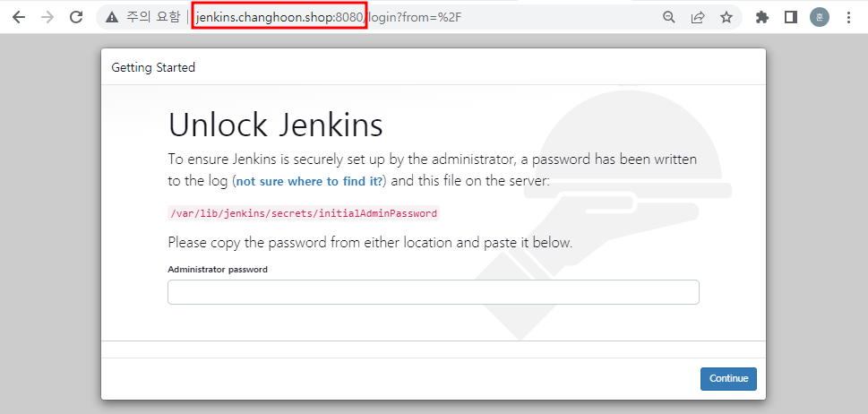Select the initialAdminPassword file path text
This screenshot has width=868, height=414.
(x=304, y=213)
